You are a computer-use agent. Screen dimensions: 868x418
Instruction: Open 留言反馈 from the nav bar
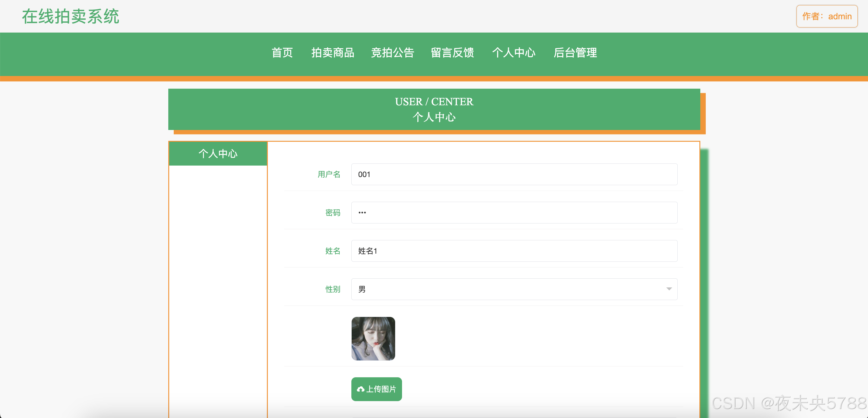pos(452,52)
